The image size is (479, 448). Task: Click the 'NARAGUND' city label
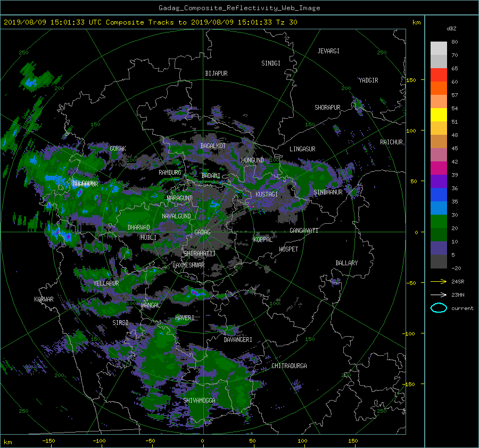(x=180, y=198)
